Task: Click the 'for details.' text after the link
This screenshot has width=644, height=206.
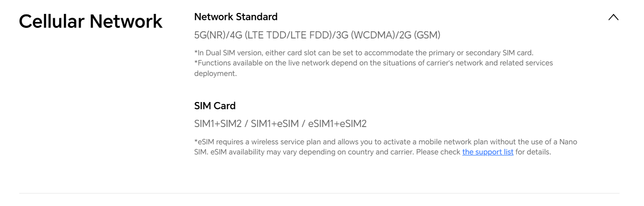Action: point(533,152)
